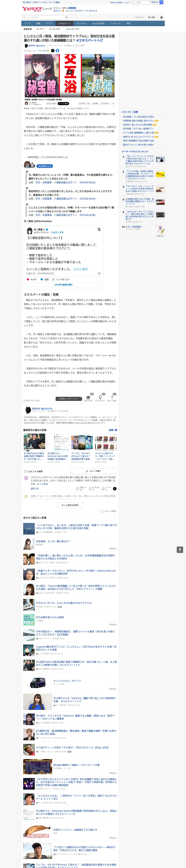The height and width of the screenshot is (868, 186).
Task: Click header search submit button
Action: click(x=161, y=2)
